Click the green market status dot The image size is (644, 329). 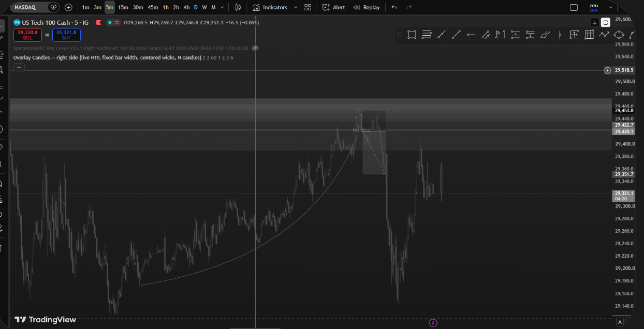(x=110, y=22)
